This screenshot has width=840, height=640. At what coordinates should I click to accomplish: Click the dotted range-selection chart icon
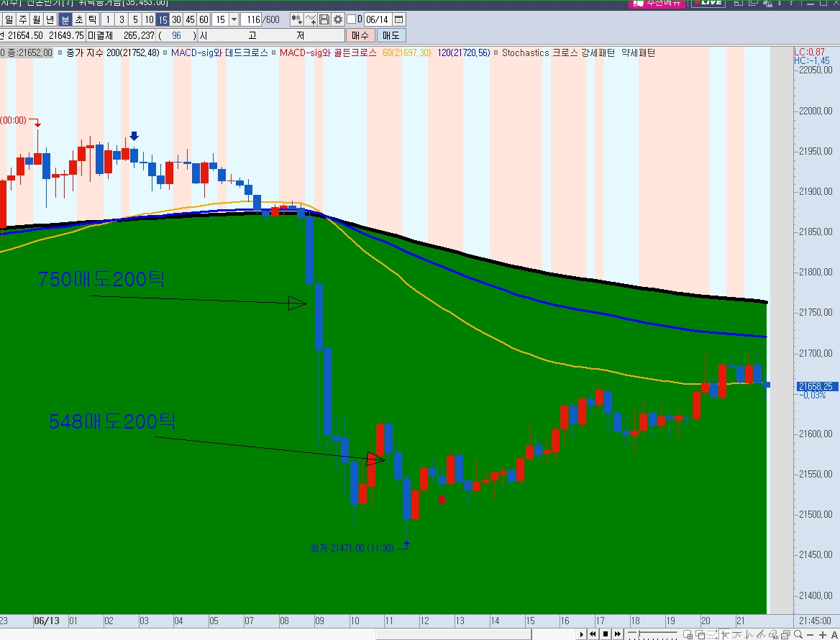(x=713, y=635)
